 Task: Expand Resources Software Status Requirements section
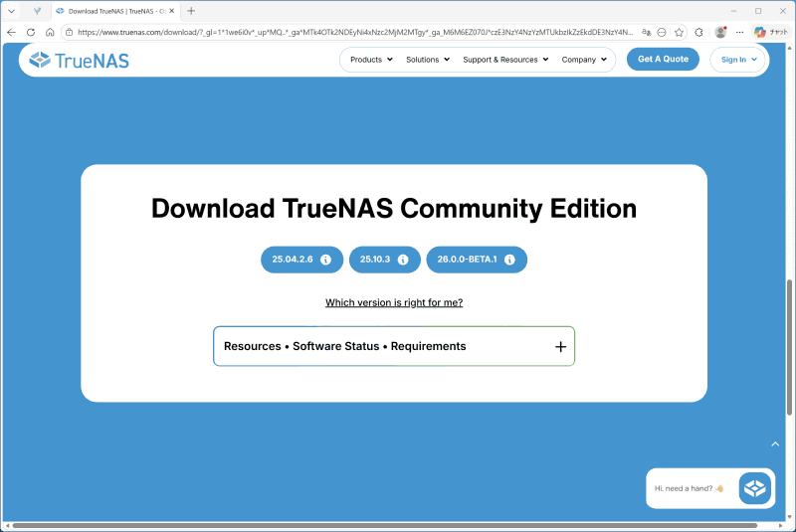tap(394, 346)
